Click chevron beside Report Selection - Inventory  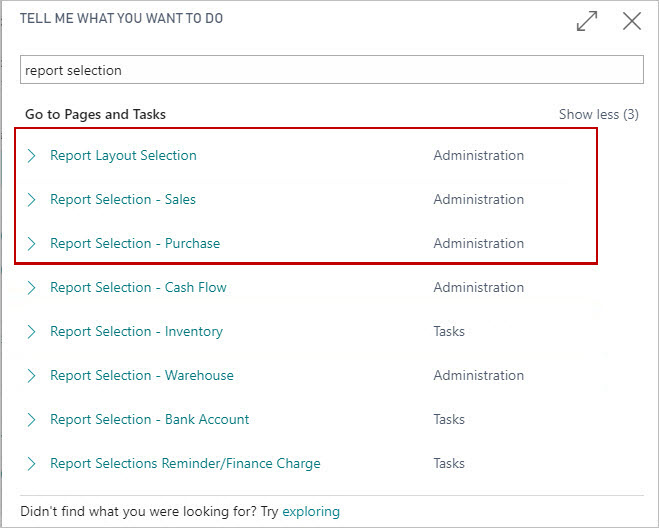(x=32, y=331)
